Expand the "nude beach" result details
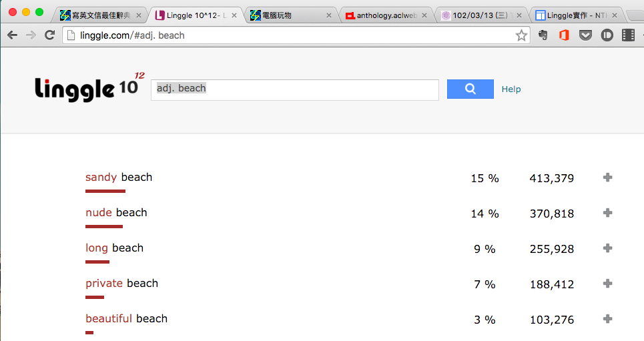 tap(607, 213)
